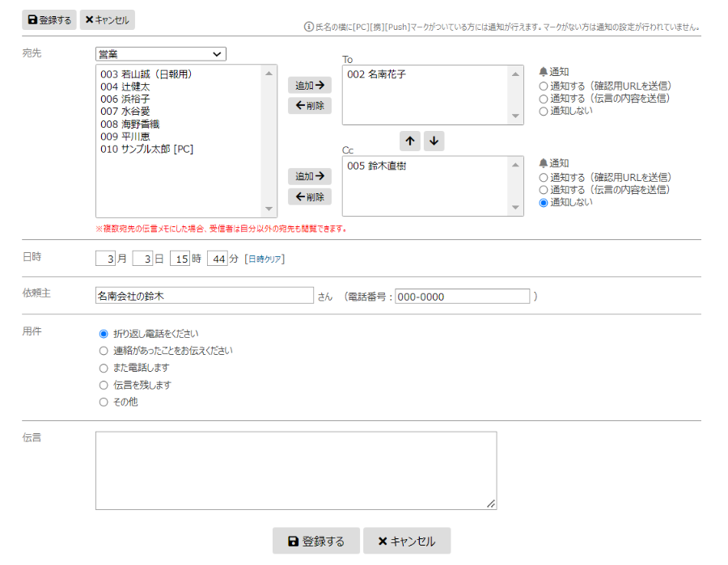The image size is (728, 565).
Task: Click the 日時クリア link
Action: 266,258
